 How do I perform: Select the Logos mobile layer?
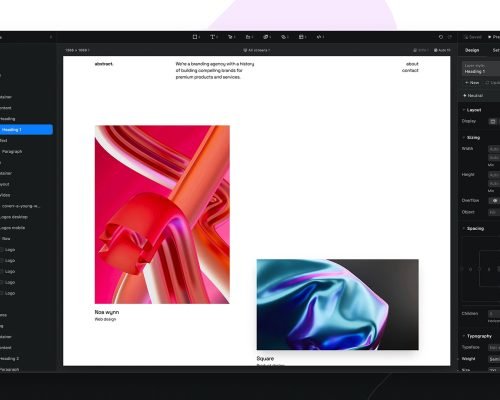(x=13, y=228)
